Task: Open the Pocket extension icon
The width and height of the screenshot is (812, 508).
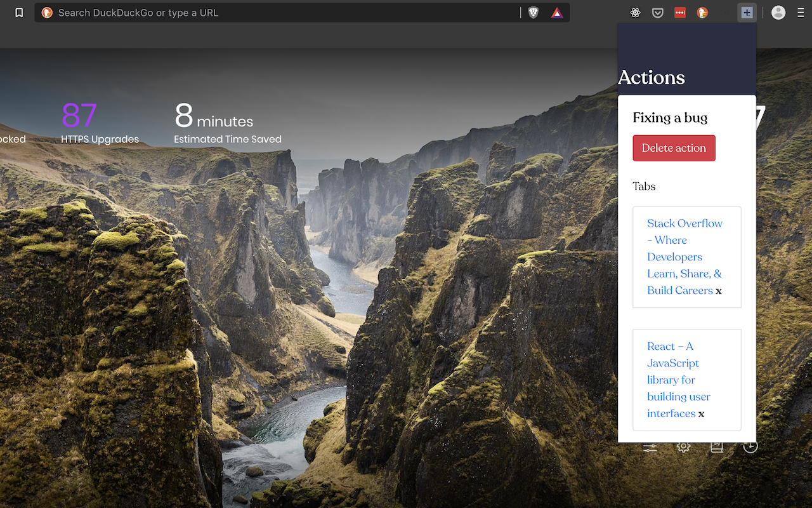Action: click(658, 13)
